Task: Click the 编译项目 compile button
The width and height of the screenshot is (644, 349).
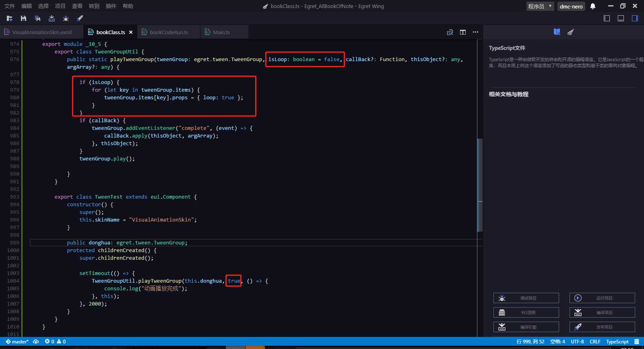Action: [602, 312]
